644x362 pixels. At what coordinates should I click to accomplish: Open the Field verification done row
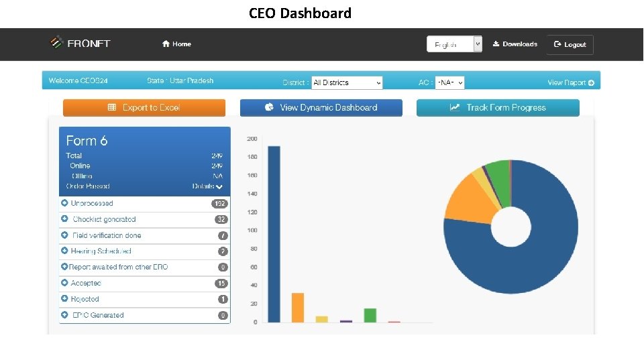[x=145, y=235]
